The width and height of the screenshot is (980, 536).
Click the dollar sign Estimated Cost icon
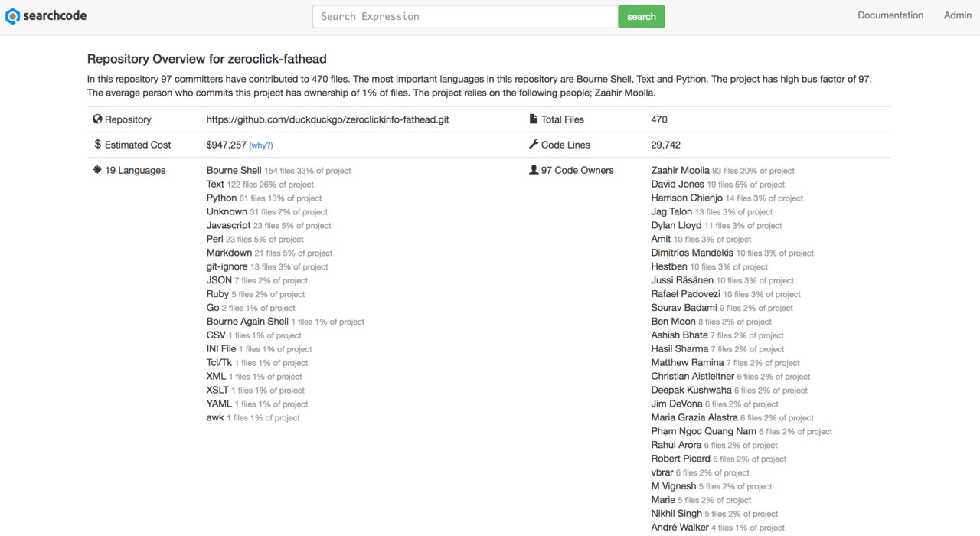tap(97, 145)
